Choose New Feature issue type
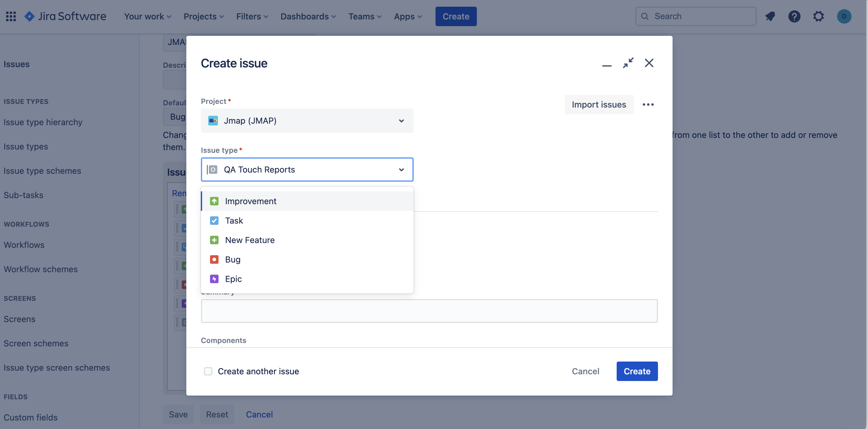 [x=307, y=240]
